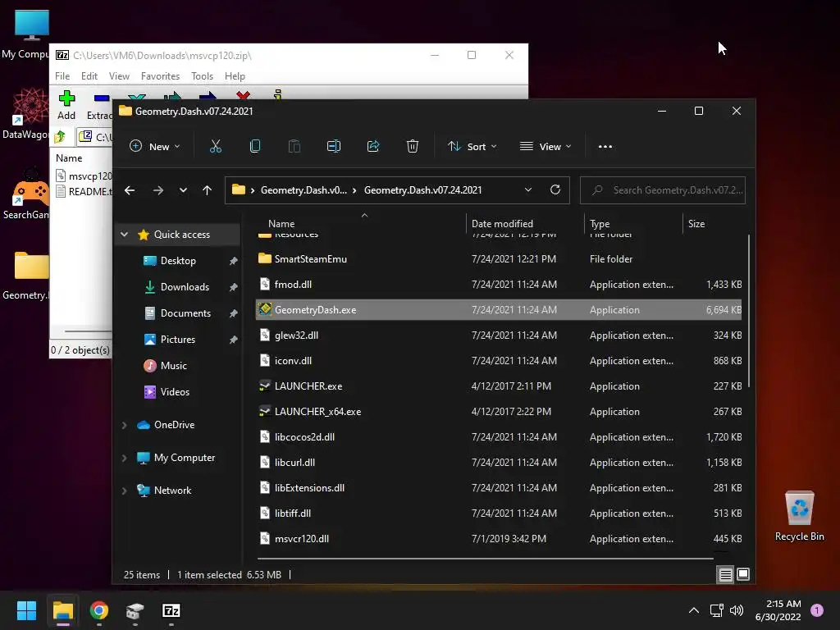Open the View dropdown menu

(x=546, y=146)
